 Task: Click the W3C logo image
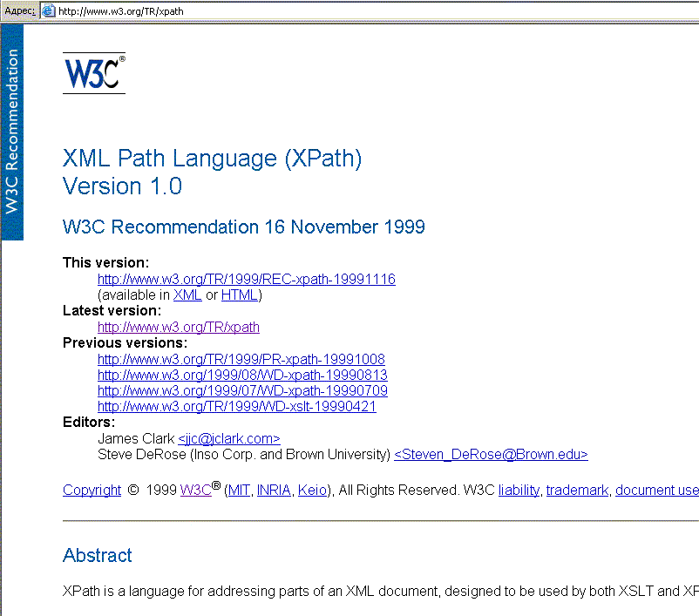tap(94, 73)
